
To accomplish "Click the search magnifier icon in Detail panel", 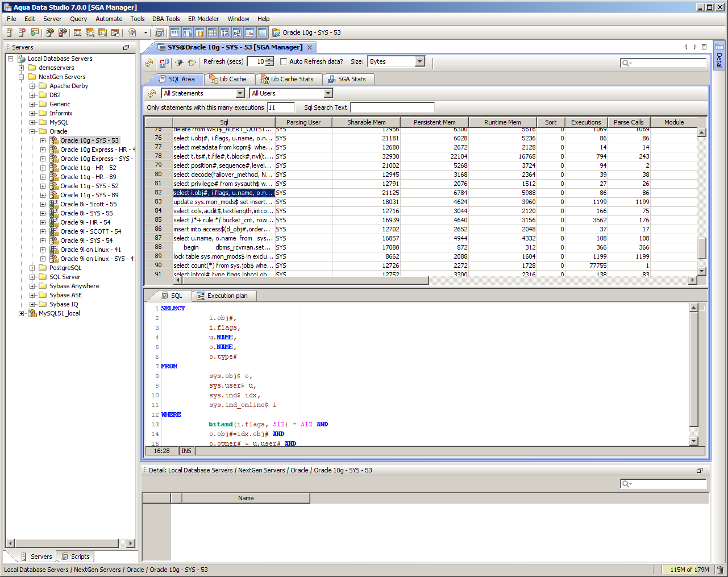I will coord(626,484).
